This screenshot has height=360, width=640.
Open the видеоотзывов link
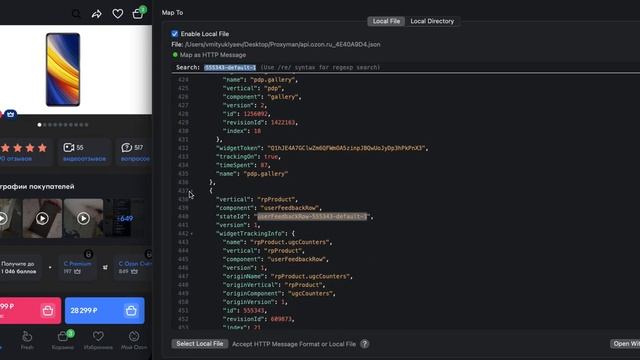click(x=84, y=159)
